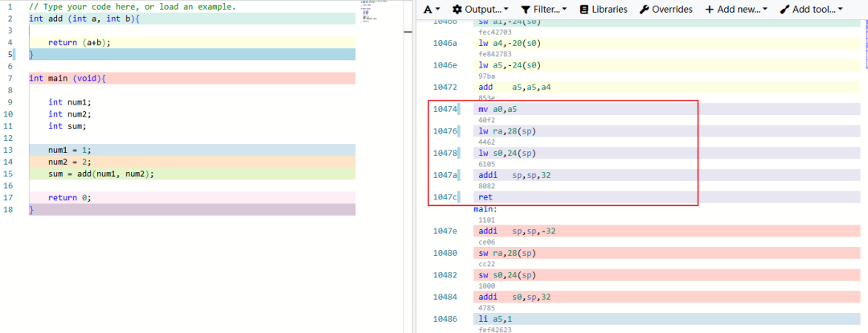Click assembly address 10474
Screen dimensions: 868x333
pyautogui.click(x=444, y=109)
